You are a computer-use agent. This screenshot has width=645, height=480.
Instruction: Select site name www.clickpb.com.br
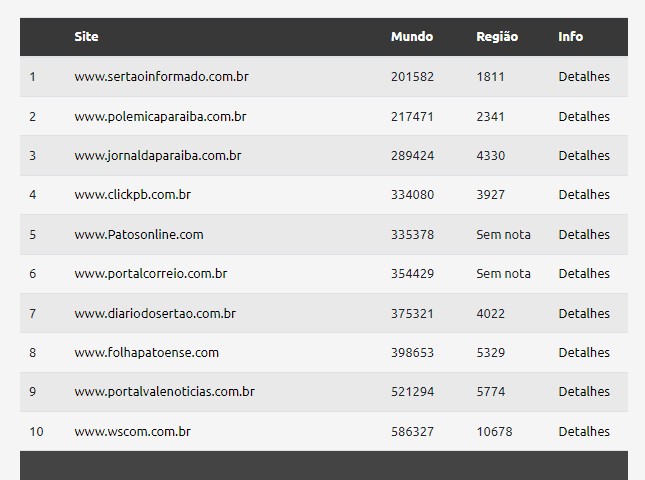tap(132, 194)
